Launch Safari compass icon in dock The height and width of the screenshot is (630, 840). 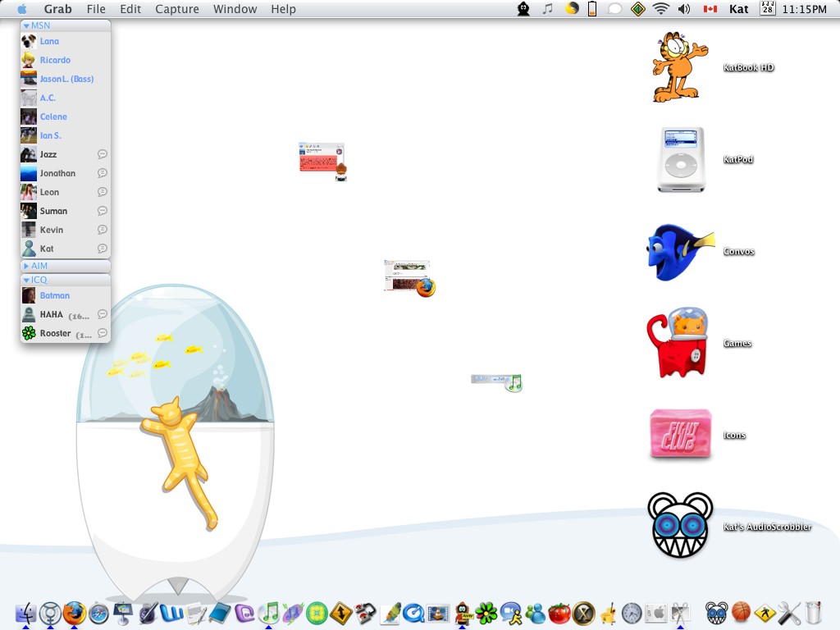tap(99, 613)
